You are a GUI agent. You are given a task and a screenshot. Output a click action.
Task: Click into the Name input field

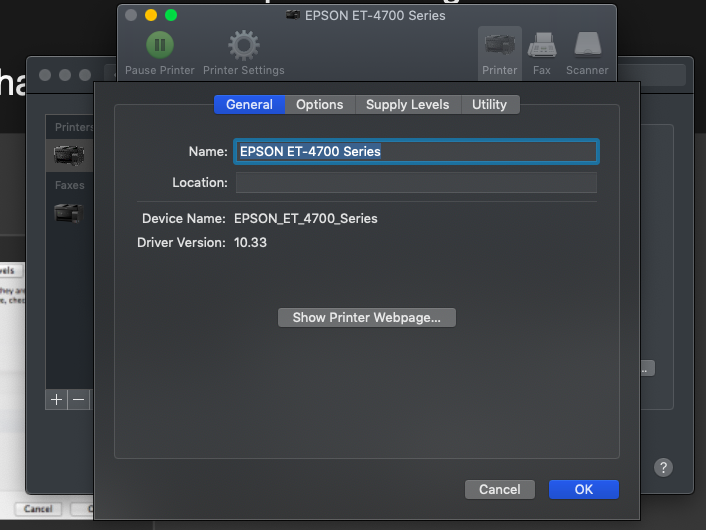pyautogui.click(x=416, y=151)
